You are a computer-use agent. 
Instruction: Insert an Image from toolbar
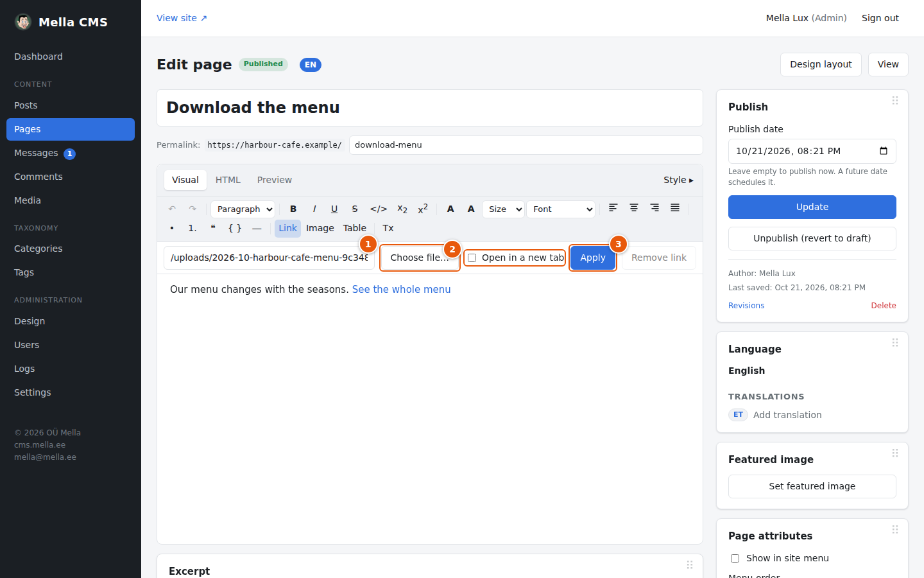(x=320, y=228)
